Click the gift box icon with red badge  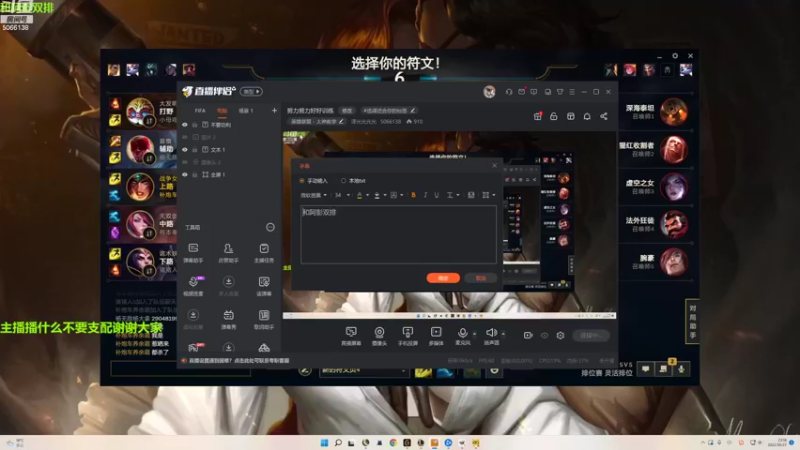point(537,116)
